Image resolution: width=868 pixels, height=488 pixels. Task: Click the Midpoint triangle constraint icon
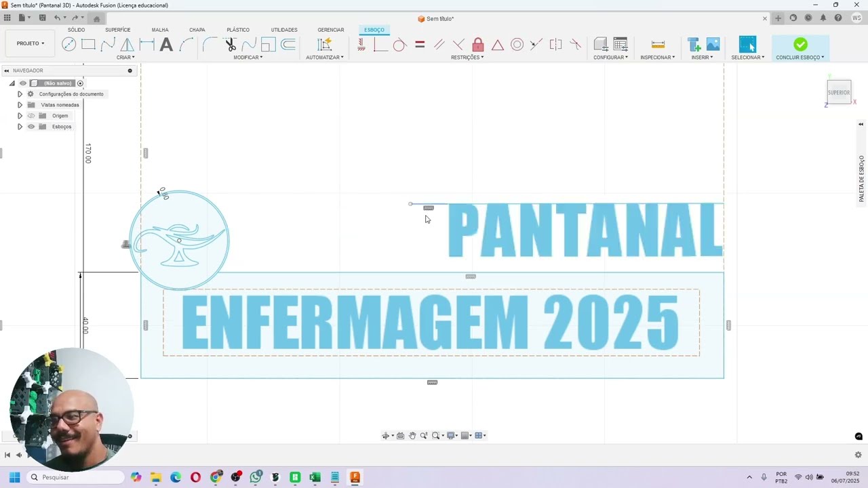498,45
